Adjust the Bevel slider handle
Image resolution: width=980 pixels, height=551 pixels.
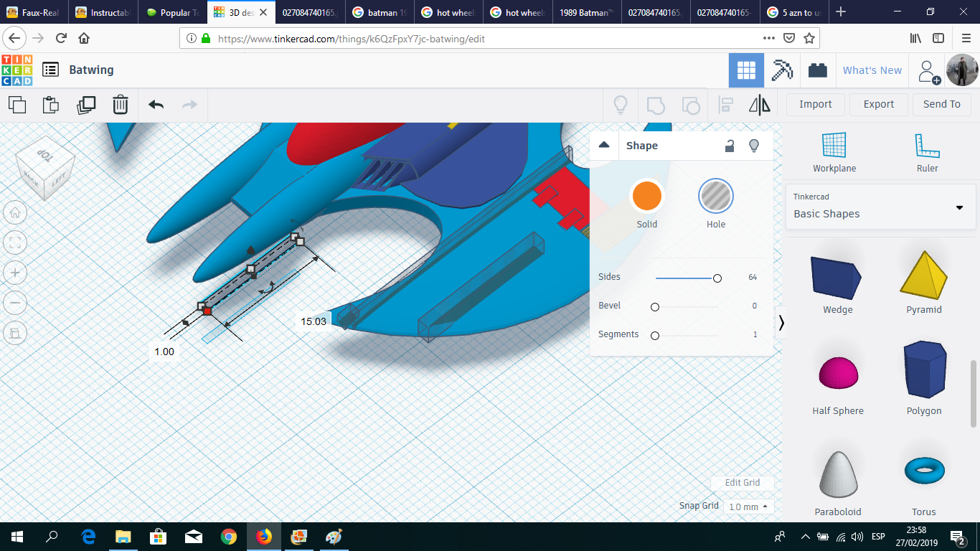pos(654,306)
